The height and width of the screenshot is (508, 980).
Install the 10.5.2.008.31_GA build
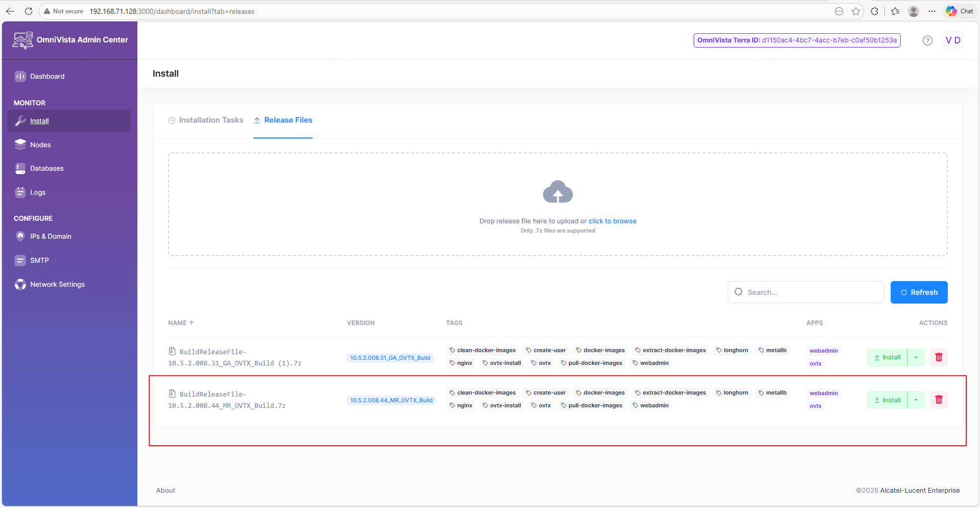(x=887, y=357)
